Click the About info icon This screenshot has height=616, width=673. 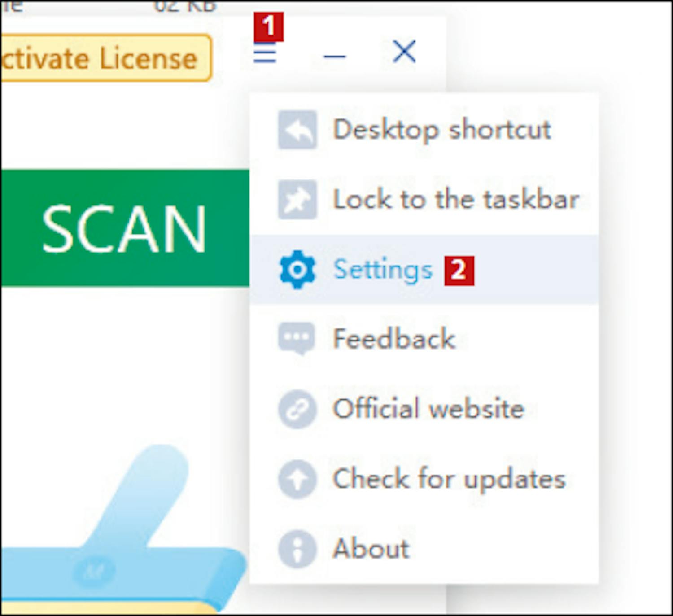tap(297, 549)
